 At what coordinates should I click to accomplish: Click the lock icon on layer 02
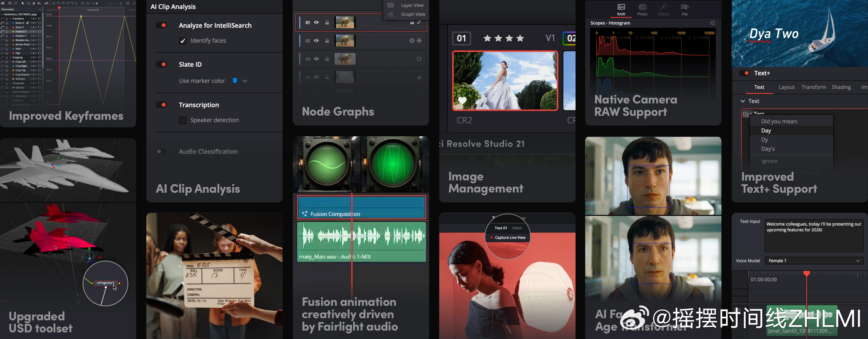(x=327, y=41)
